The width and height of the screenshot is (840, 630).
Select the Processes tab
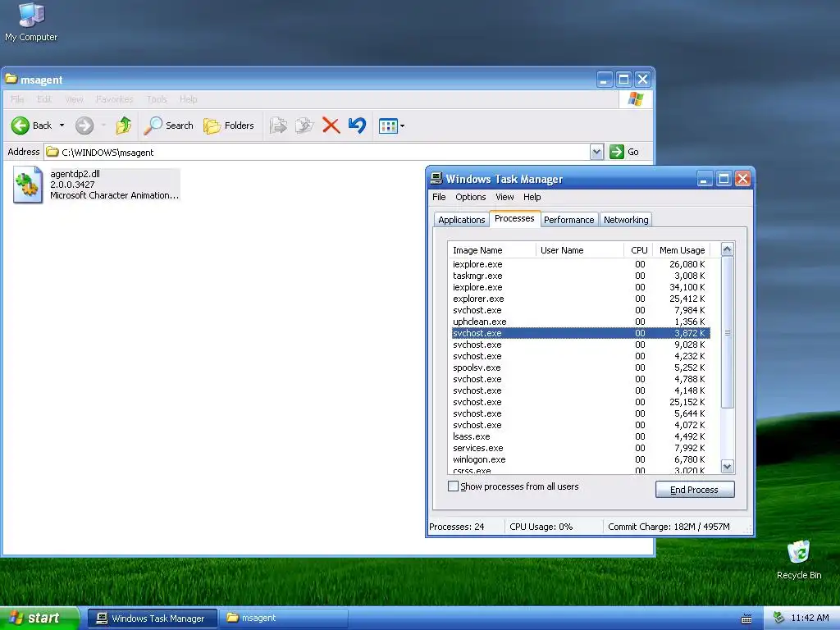click(514, 218)
